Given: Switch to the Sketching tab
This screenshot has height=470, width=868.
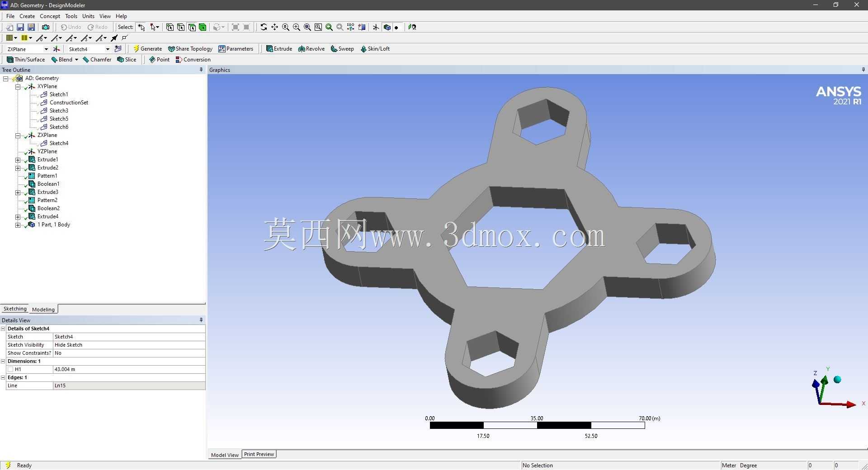Looking at the screenshot, I should [x=15, y=309].
